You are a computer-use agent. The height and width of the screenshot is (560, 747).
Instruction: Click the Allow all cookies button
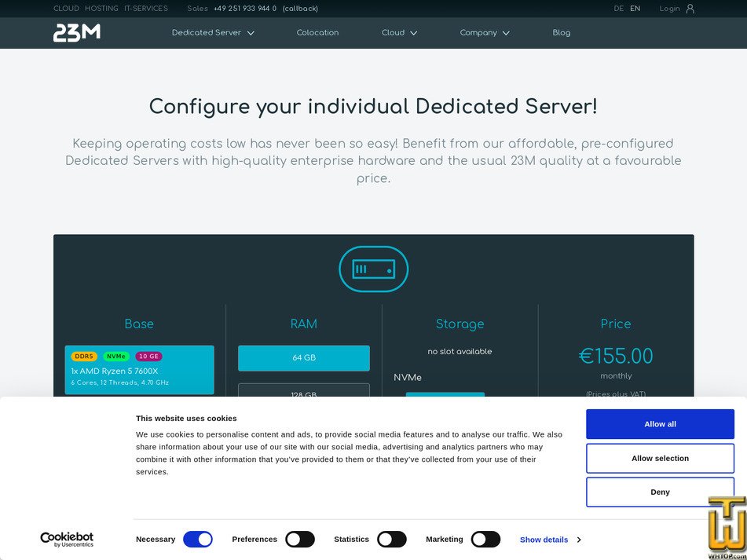pos(660,424)
